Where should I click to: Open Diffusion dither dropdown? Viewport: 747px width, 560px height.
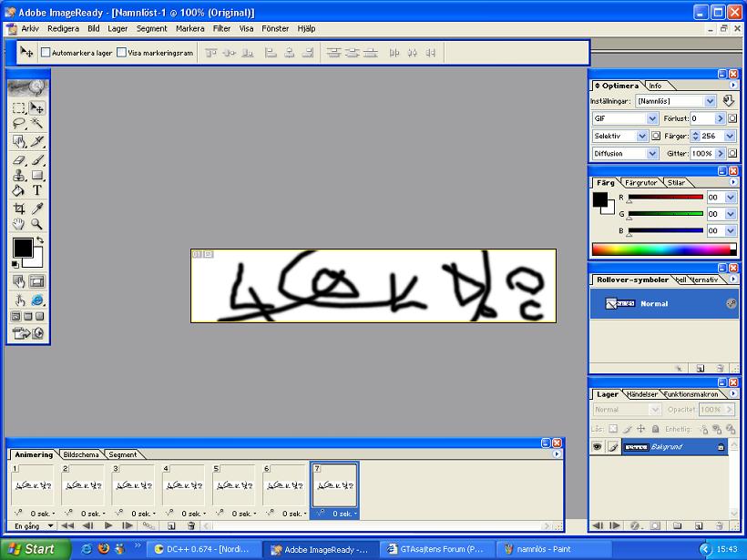625,153
